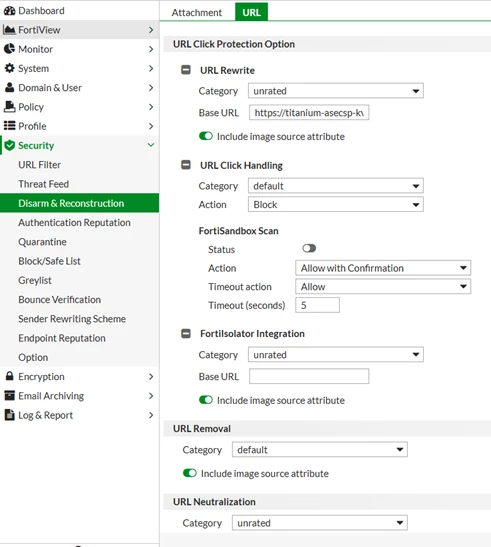Expand the Email Archiving chevron

point(151,396)
